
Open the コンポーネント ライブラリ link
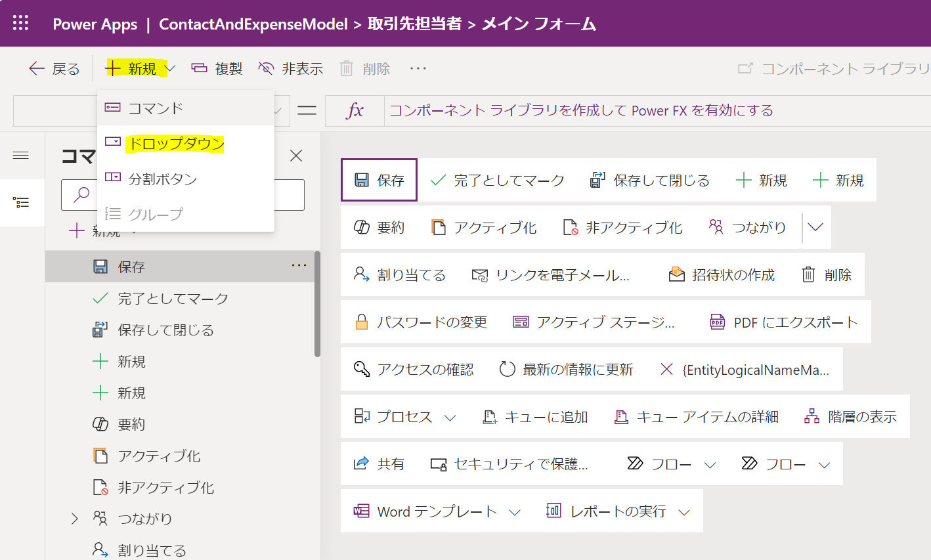[x=834, y=68]
